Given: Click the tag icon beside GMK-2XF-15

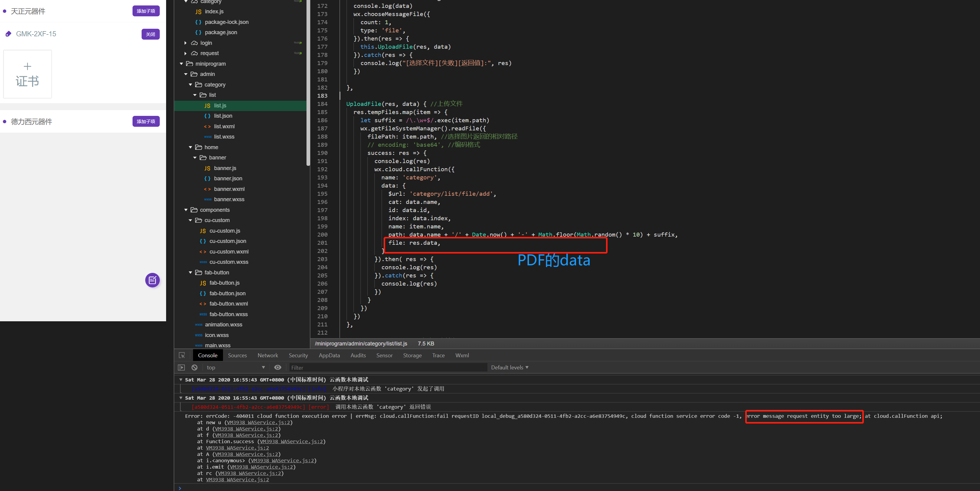Looking at the screenshot, I should click(x=8, y=34).
